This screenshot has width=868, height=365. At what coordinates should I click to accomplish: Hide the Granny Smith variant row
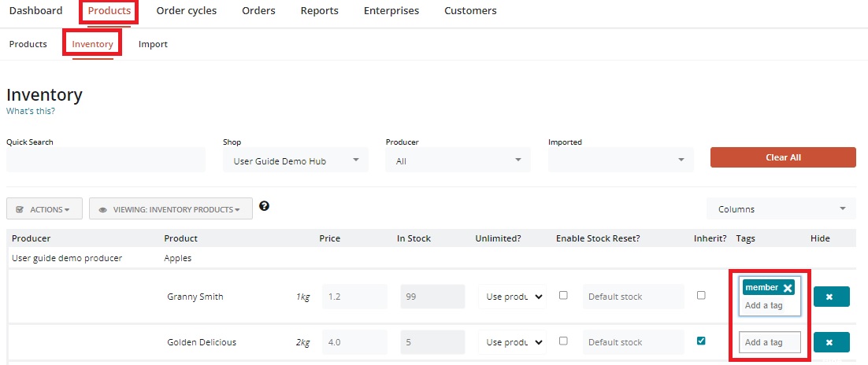tap(831, 297)
